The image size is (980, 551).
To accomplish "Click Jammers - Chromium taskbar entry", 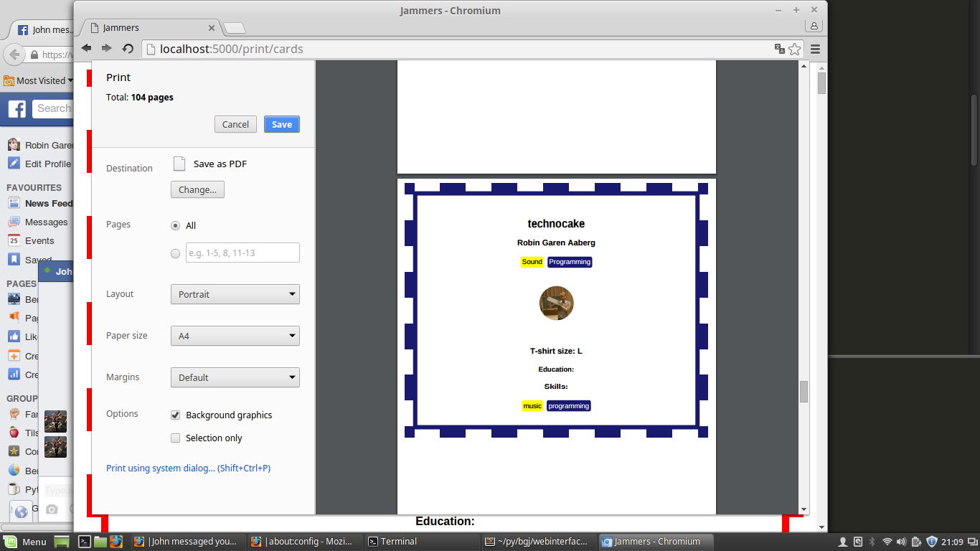I will [x=656, y=542].
